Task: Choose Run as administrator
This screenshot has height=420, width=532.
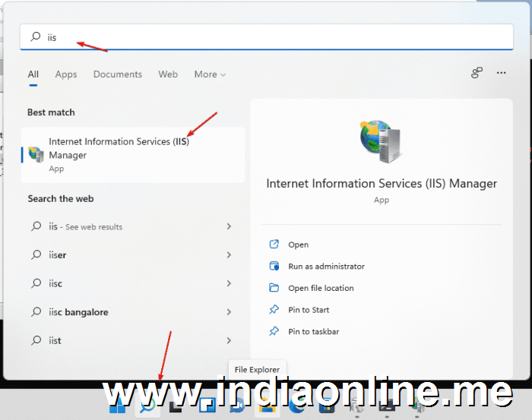Action: tap(326, 267)
